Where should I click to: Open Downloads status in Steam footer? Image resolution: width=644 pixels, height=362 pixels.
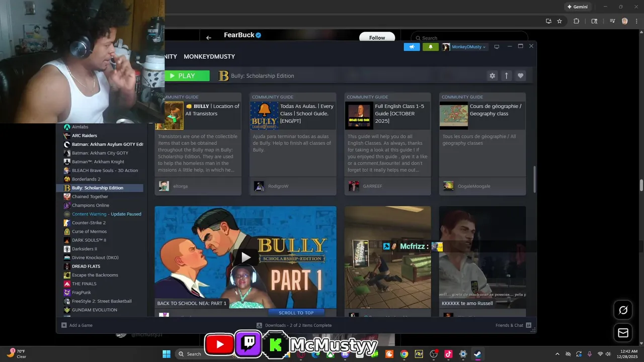click(294, 325)
